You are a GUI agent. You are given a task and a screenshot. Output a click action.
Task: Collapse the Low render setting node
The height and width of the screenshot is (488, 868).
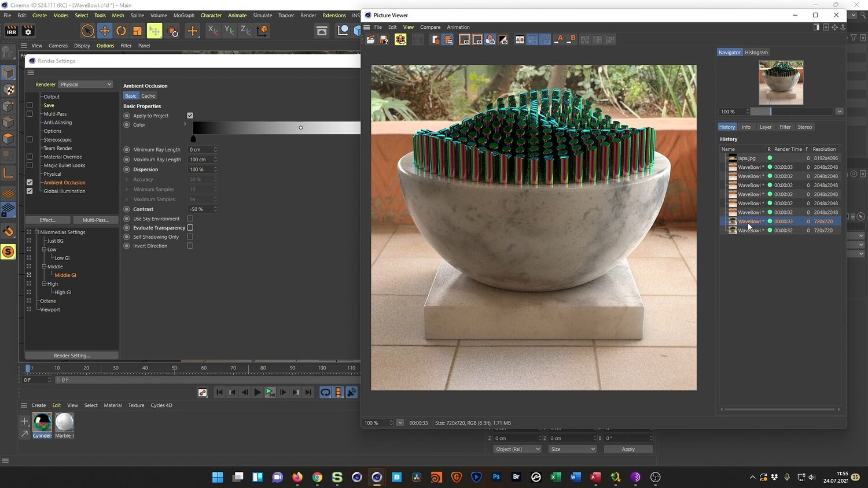click(x=44, y=250)
